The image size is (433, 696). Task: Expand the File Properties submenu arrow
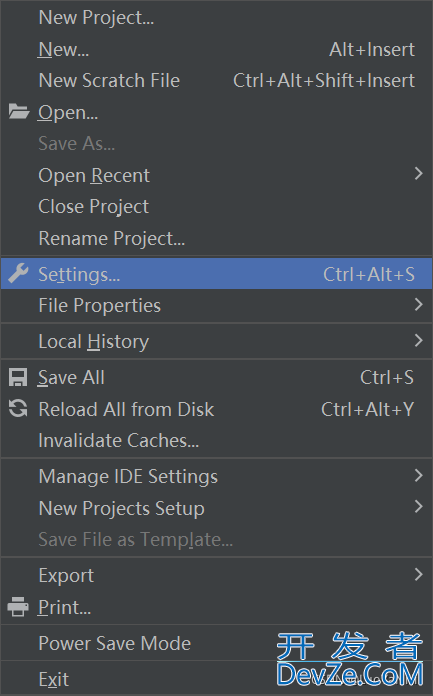coord(418,304)
